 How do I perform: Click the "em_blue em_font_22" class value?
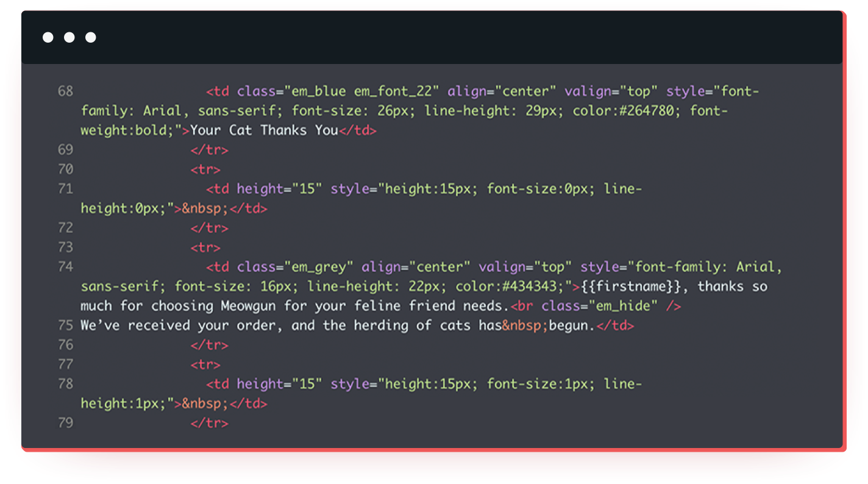pyautogui.click(x=362, y=91)
